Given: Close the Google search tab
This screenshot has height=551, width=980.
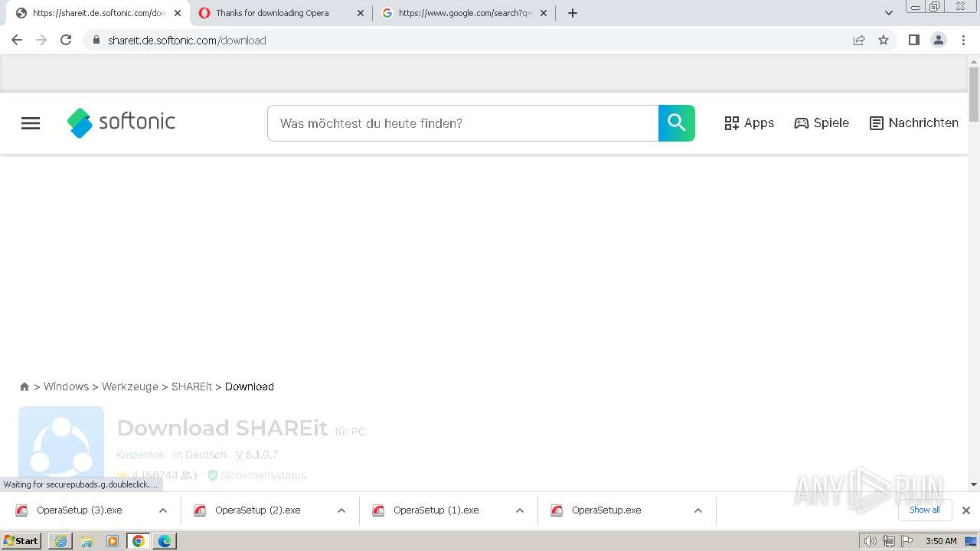Looking at the screenshot, I should pos(544,13).
